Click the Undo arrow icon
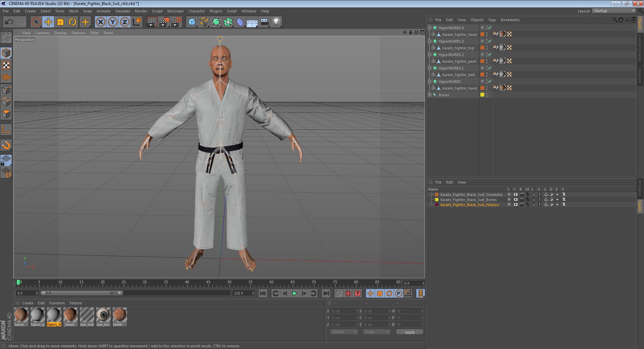 [x=9, y=22]
